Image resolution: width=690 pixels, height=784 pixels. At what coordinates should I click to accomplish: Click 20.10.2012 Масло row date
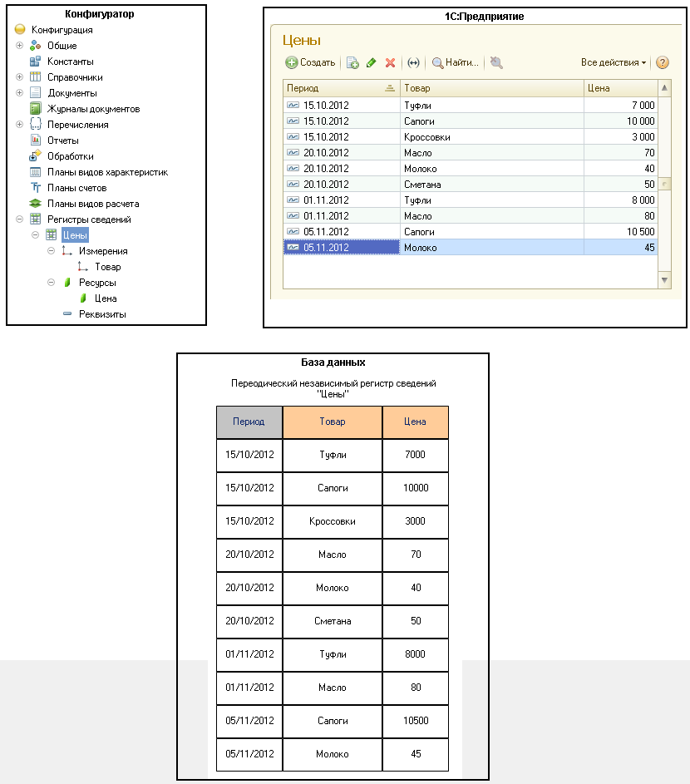coord(326,153)
